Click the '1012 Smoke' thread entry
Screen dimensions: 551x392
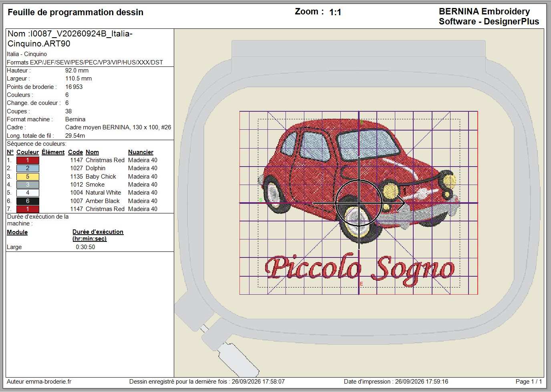87,185
